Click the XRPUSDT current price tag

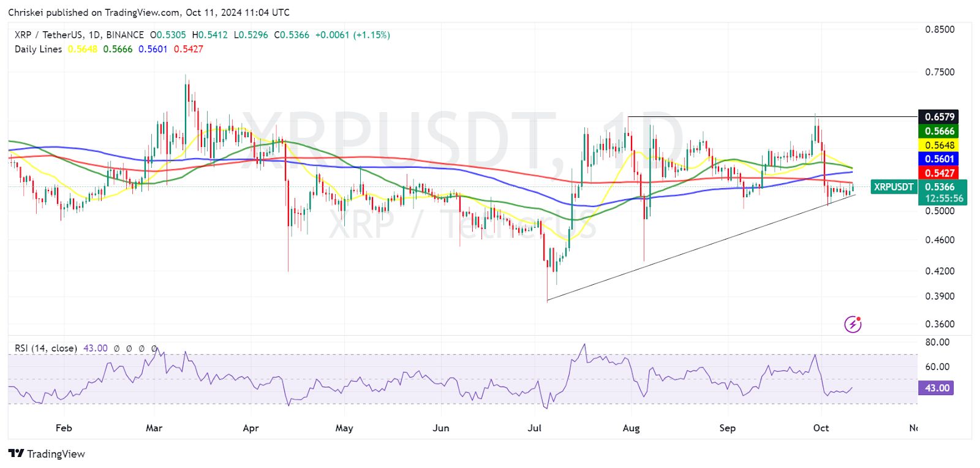(x=894, y=187)
